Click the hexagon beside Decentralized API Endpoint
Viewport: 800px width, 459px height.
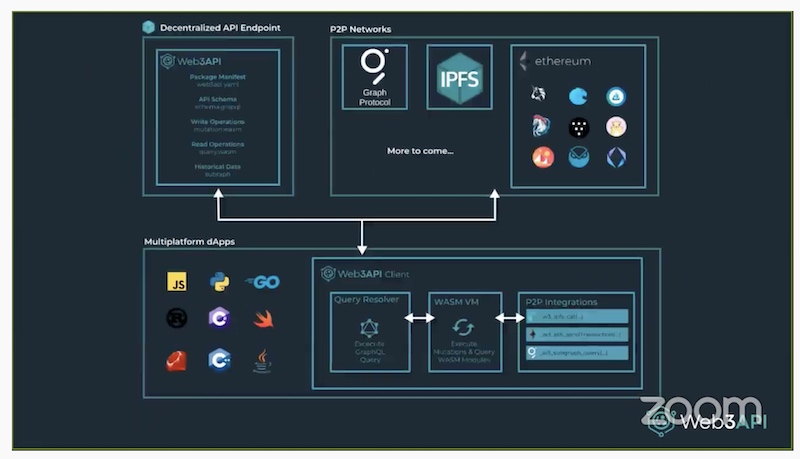(x=148, y=27)
